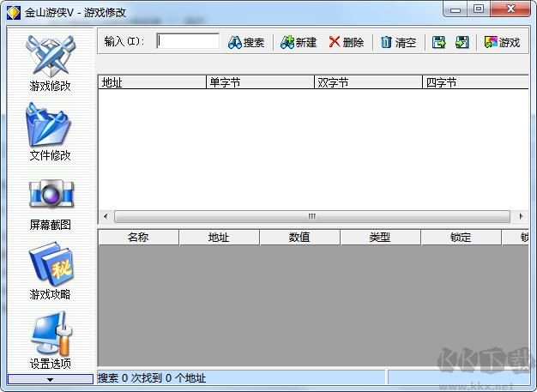Viewport: 537px width, 392px height.
Task: Click the horizontal scrollbar right arrow
Action: coord(521,216)
